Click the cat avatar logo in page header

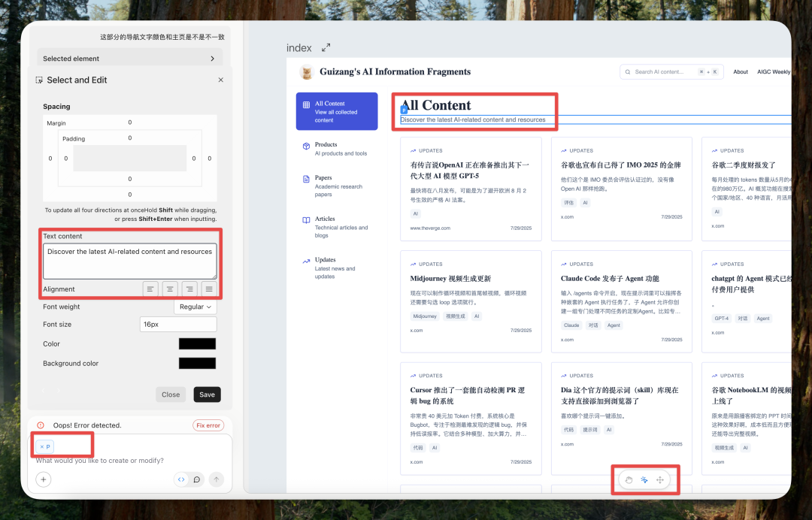(307, 72)
